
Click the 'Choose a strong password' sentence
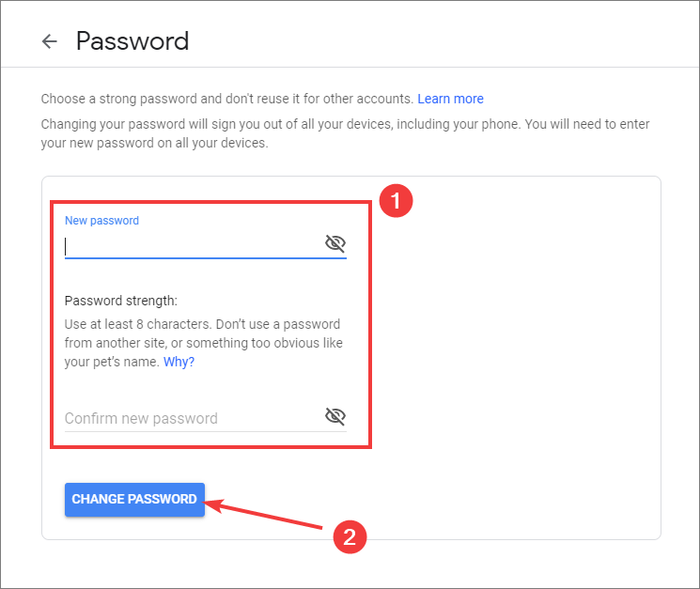(x=226, y=99)
